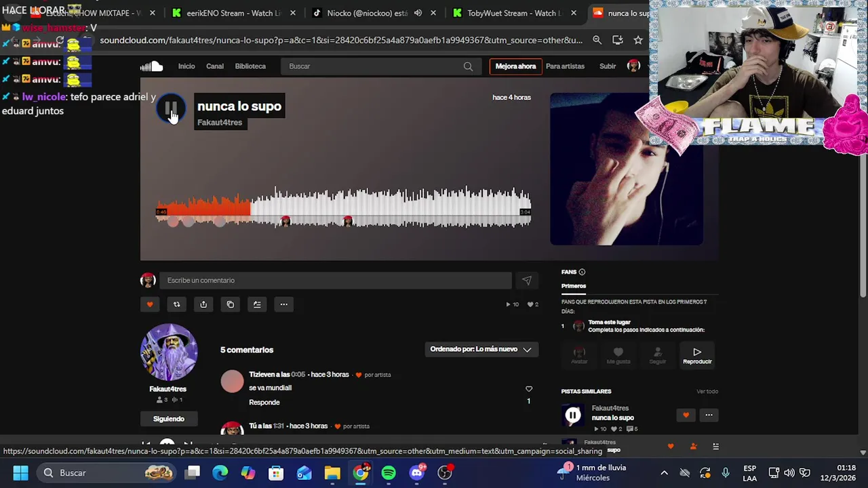Screen dimensions: 868x488
Task: Open more options menu under comment box
Action: (284, 304)
